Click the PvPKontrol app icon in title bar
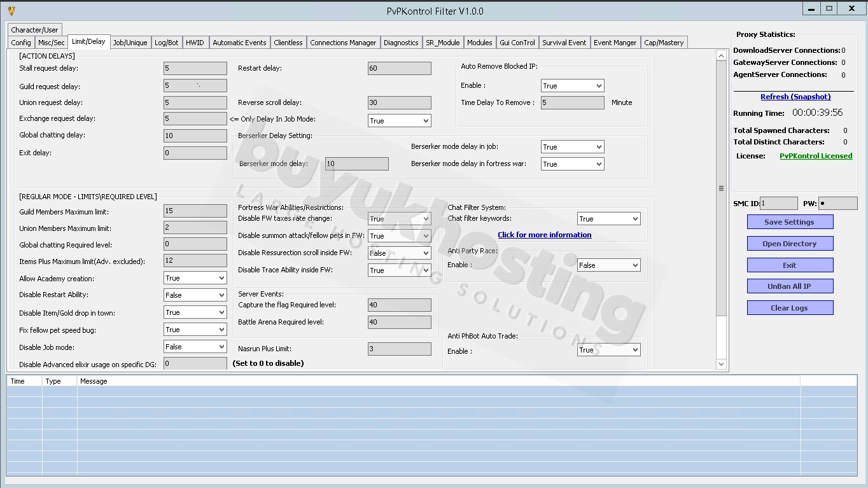The height and width of the screenshot is (488, 868). (11, 10)
